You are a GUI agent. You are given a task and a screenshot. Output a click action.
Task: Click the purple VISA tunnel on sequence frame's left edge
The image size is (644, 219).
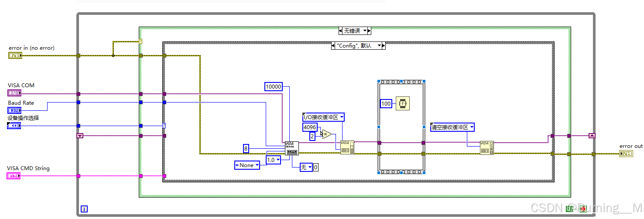click(379, 143)
